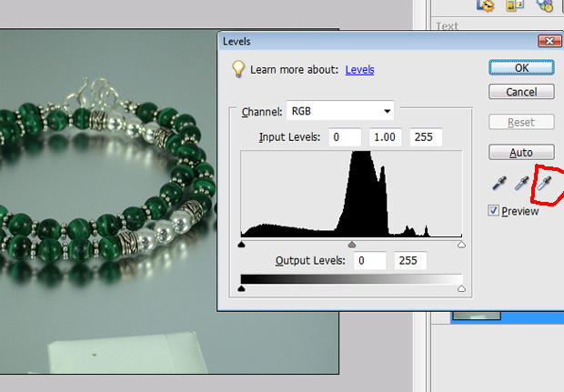The image size is (564, 392).
Task: Close the Levels dialog
Action: pos(549,41)
